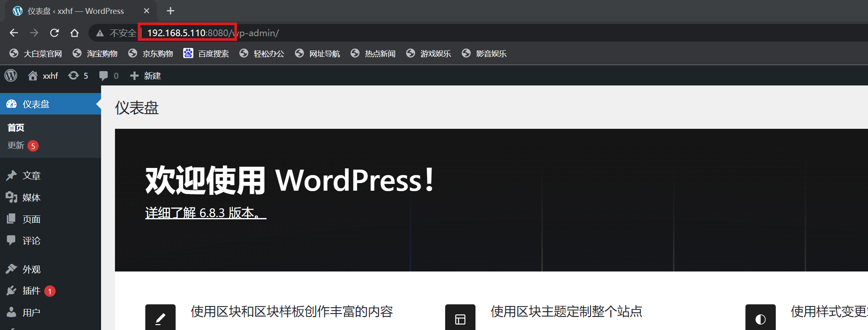Open the 百度搜索 bookmark
Screen dimensions: 868x330
click(x=206, y=53)
